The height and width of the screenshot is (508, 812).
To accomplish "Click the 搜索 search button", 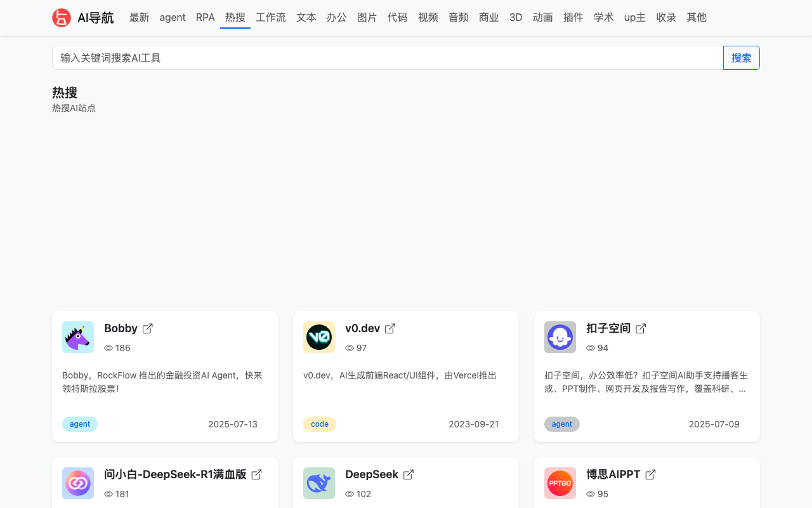I will pyautogui.click(x=742, y=58).
